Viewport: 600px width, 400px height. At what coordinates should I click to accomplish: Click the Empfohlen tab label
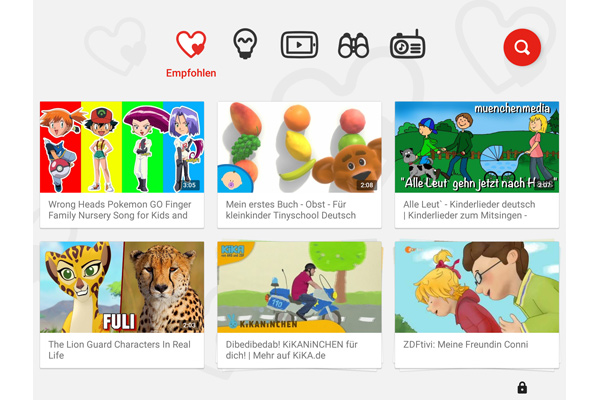tap(191, 73)
